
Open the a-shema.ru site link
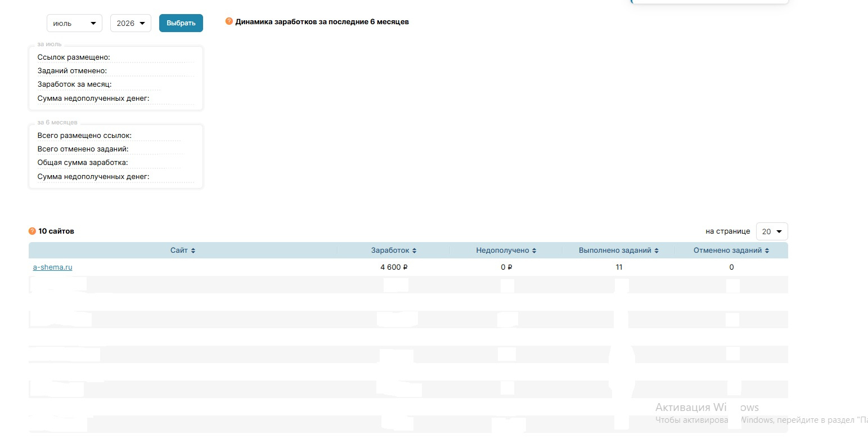[53, 267]
